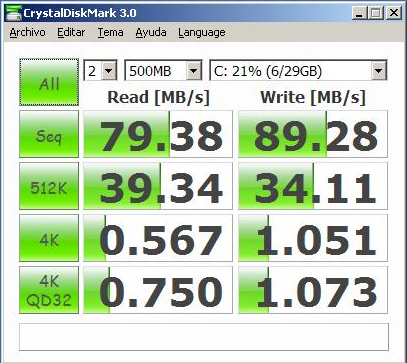Minimize the CrystalDiskMark window
Screen dimensions: 407x363
tap(360, 13)
